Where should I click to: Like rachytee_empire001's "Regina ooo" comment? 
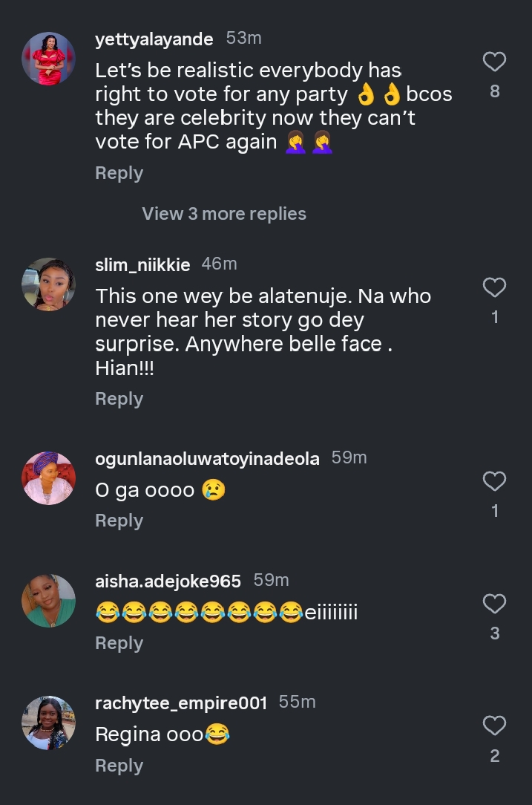(x=494, y=726)
